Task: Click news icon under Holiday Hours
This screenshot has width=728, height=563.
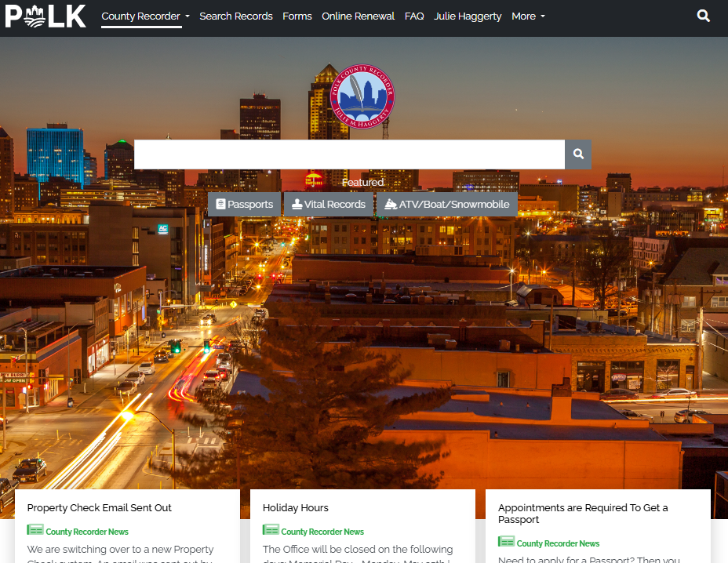Action: tap(271, 531)
